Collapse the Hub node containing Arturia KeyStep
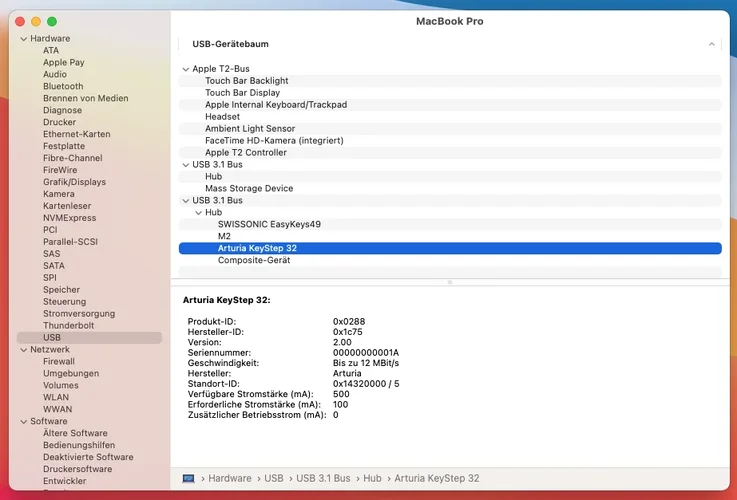Screen dimensions: 737x500 point(198,213)
